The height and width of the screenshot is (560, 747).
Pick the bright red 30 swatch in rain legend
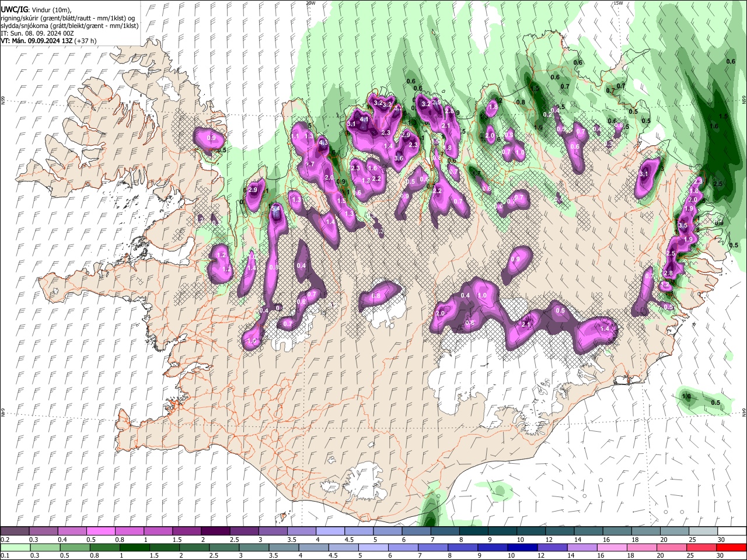(731, 547)
